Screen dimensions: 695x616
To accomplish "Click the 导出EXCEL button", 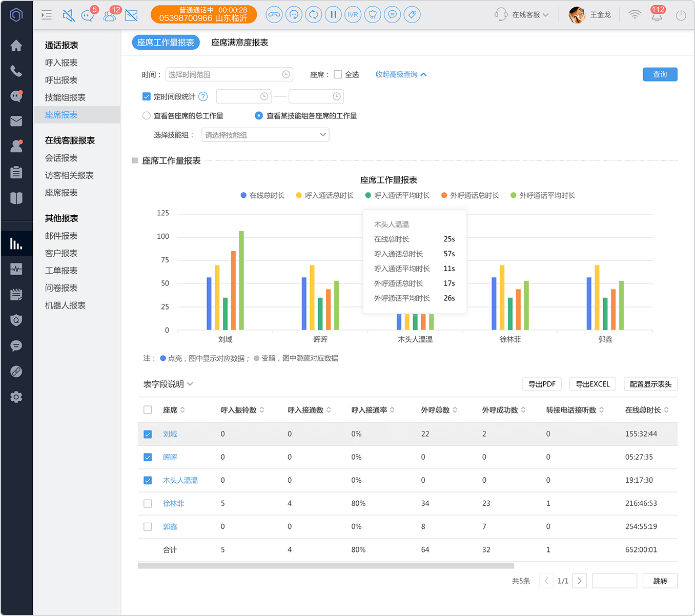I will [592, 384].
